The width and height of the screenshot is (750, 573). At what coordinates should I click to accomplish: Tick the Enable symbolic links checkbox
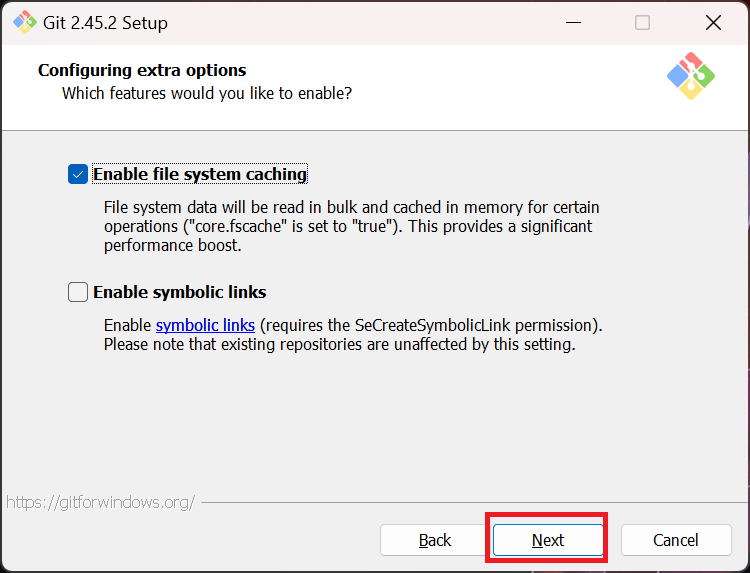78,292
